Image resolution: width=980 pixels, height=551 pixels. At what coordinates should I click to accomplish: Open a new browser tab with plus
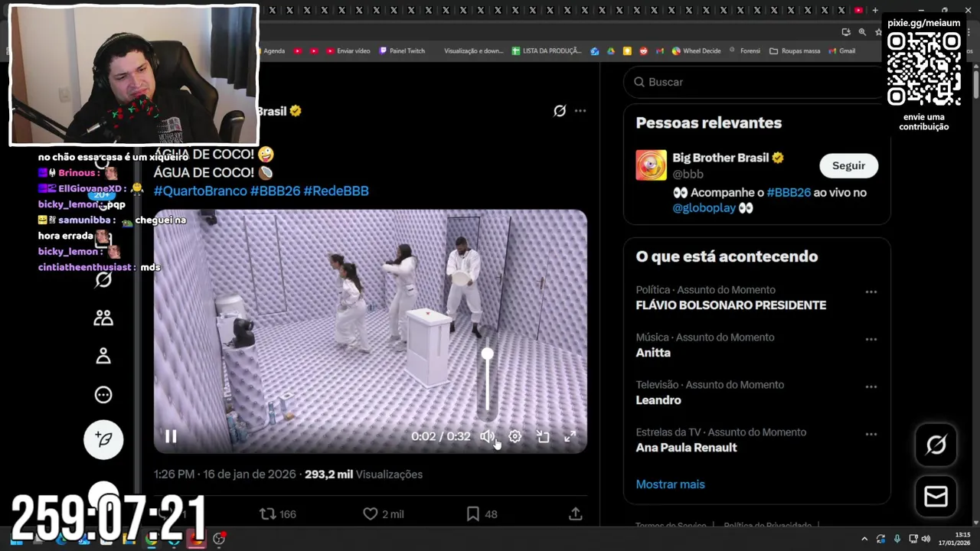click(x=875, y=10)
